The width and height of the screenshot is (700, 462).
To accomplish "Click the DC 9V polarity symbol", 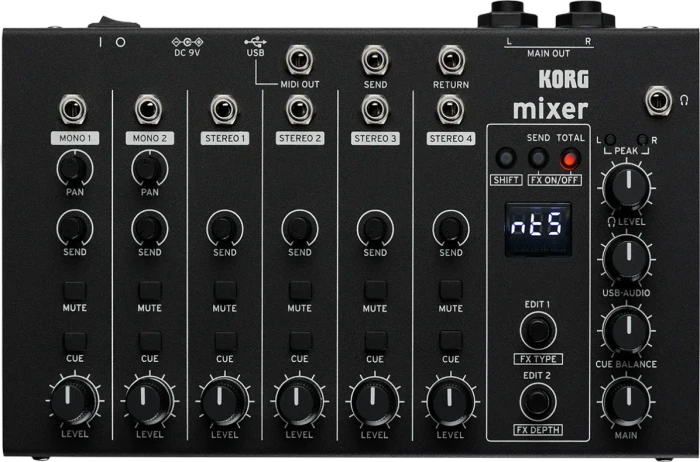I will coord(188,42).
